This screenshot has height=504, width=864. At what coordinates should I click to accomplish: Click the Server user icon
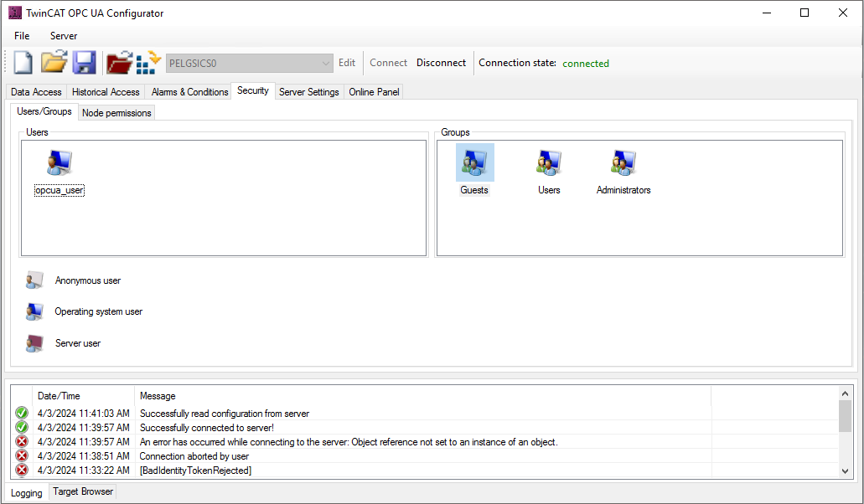[34, 343]
